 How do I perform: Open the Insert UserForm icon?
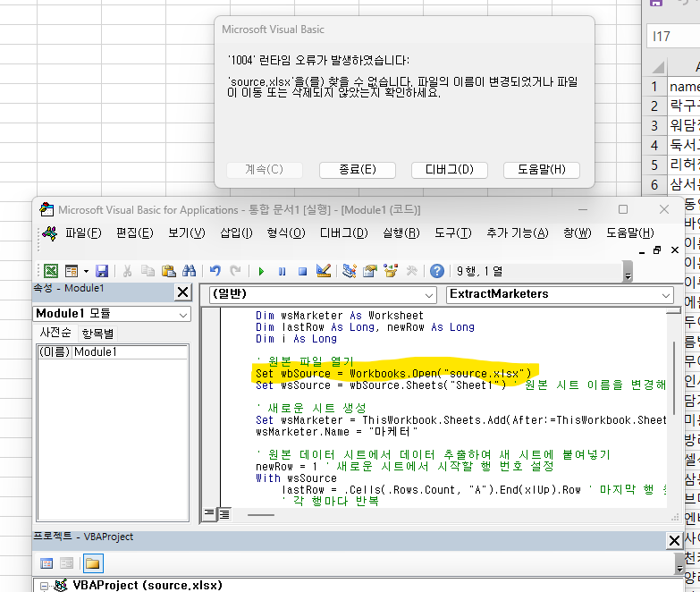click(71, 271)
